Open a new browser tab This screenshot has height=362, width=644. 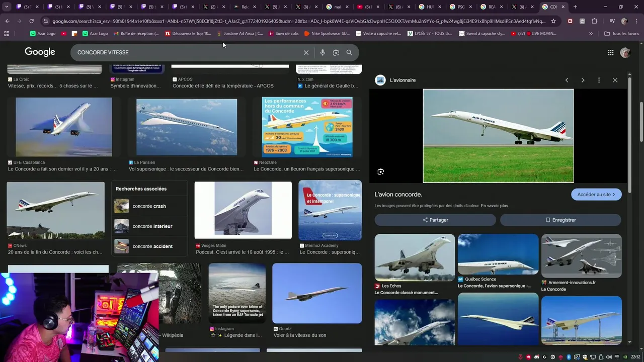pyautogui.click(x=575, y=7)
